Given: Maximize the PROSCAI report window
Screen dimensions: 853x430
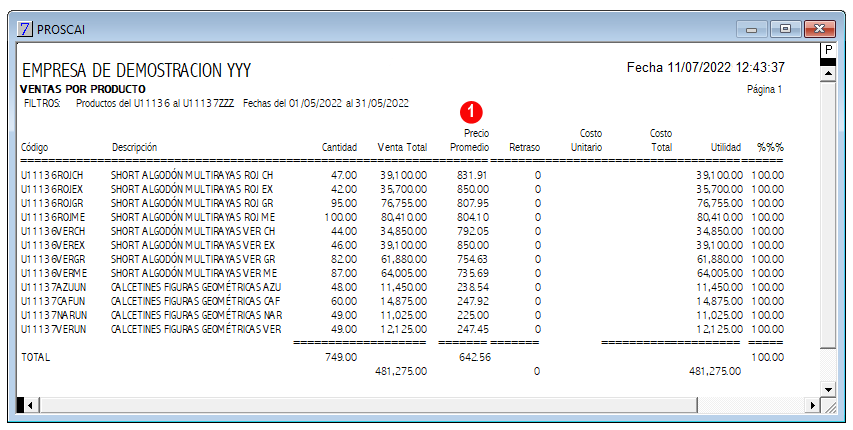Looking at the screenshot, I should click(785, 29).
